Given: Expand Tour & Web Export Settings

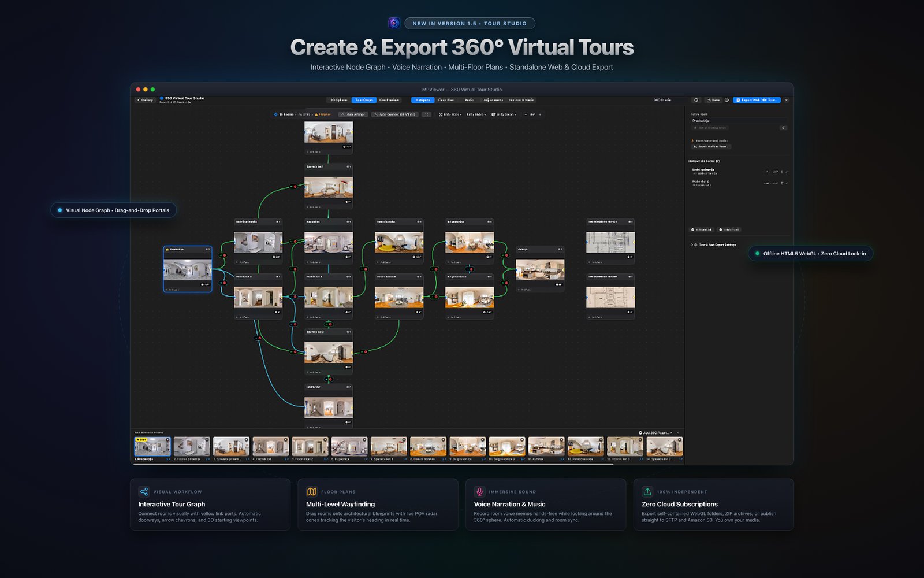Looking at the screenshot, I should 714,244.
